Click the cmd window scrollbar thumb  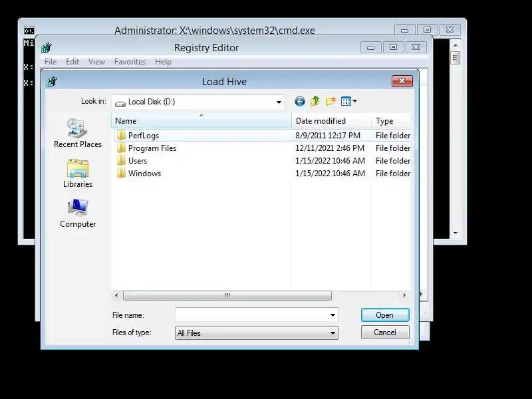point(456,58)
